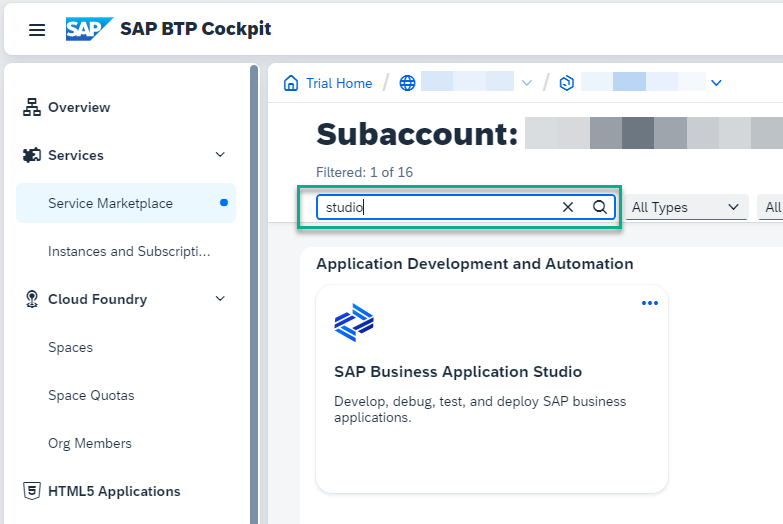This screenshot has height=524, width=783.
Task: Click the Services menu label
Action: tap(76, 155)
